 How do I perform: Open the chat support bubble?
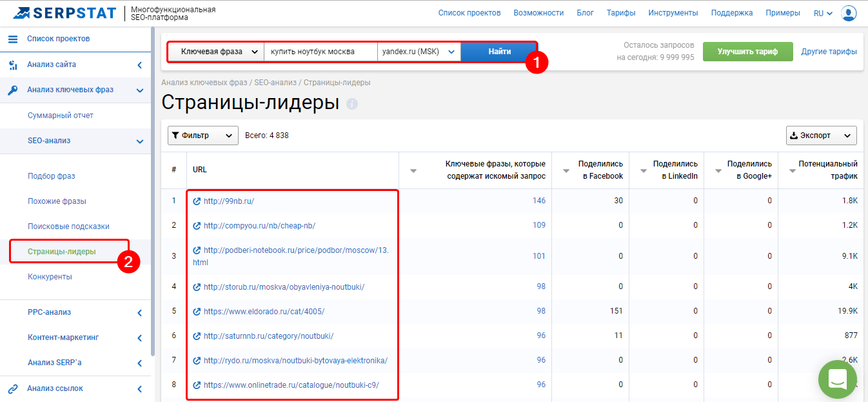[x=838, y=379]
